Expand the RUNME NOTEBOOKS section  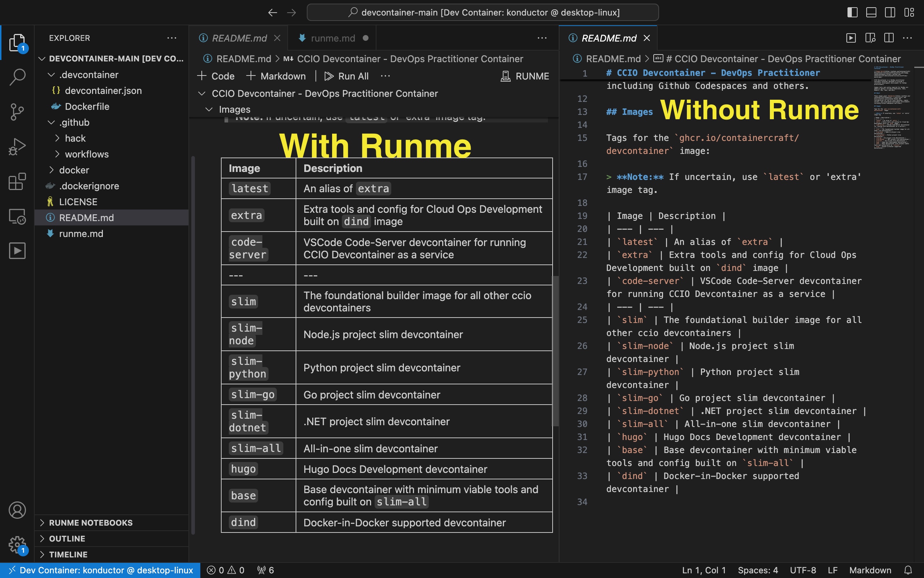coord(112,523)
